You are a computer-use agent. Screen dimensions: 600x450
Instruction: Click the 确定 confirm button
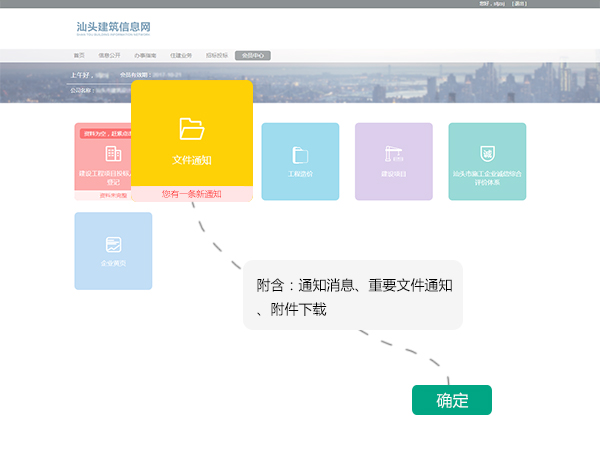point(452,400)
